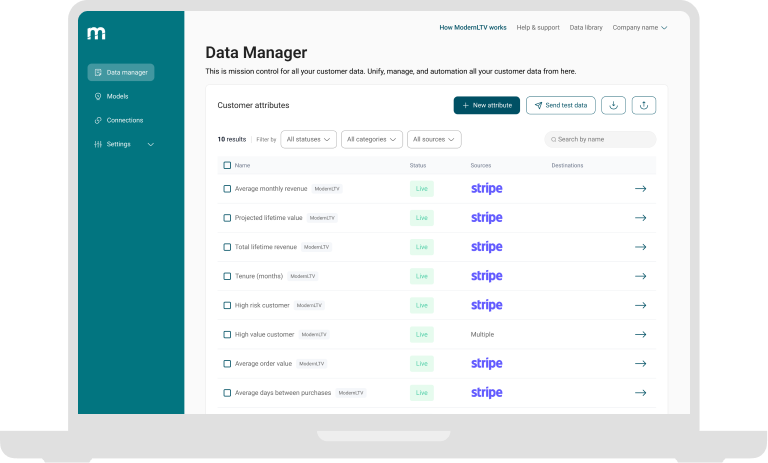Click Stripe logo in Total lifetime revenue row

[x=486, y=247]
